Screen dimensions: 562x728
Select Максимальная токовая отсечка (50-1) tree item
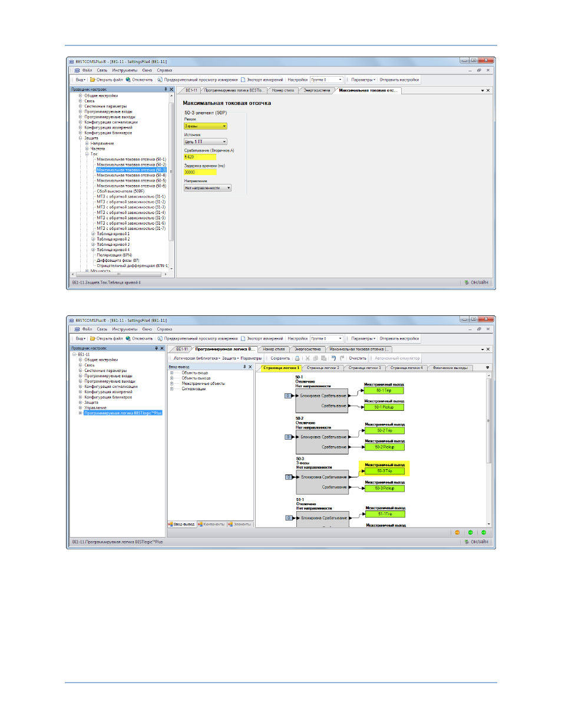click(x=131, y=159)
